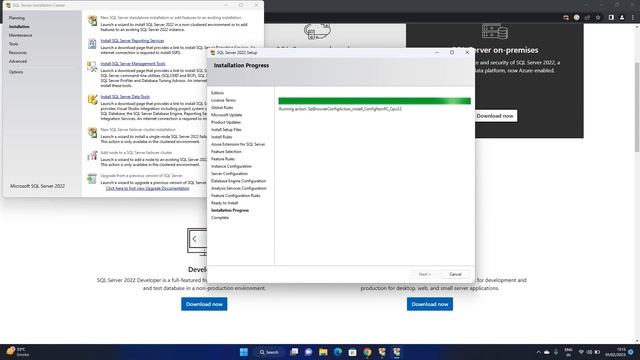Select Options in Installation Center sidebar

coord(16,72)
